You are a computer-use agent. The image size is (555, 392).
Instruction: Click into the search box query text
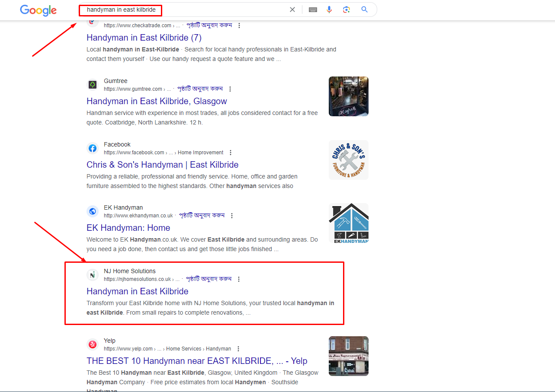[121, 10]
